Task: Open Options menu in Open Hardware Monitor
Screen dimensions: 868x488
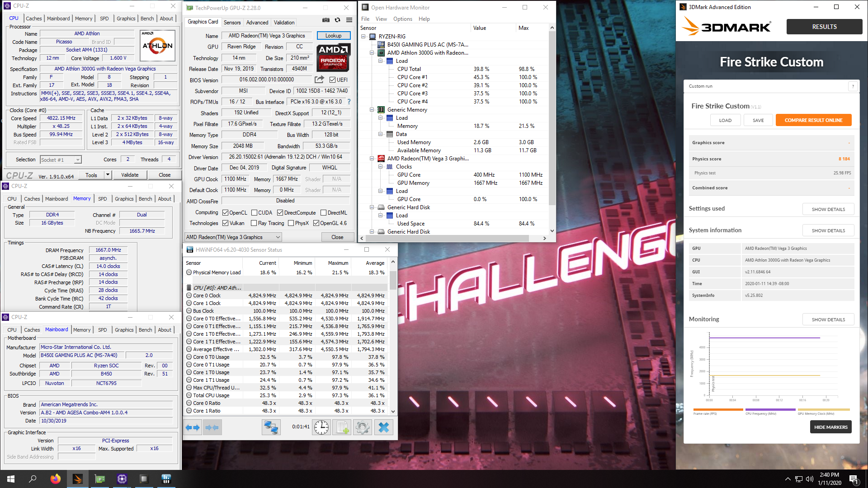Action: 402,19
